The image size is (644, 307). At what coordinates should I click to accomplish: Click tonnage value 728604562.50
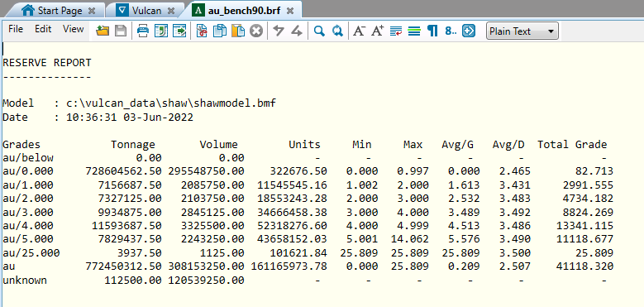pyautogui.click(x=124, y=171)
